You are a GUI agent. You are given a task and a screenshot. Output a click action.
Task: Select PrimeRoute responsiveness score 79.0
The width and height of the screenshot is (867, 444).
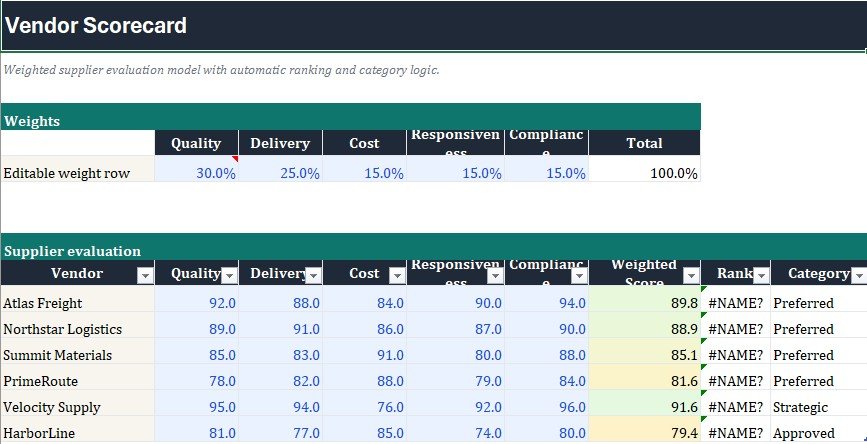click(x=456, y=377)
